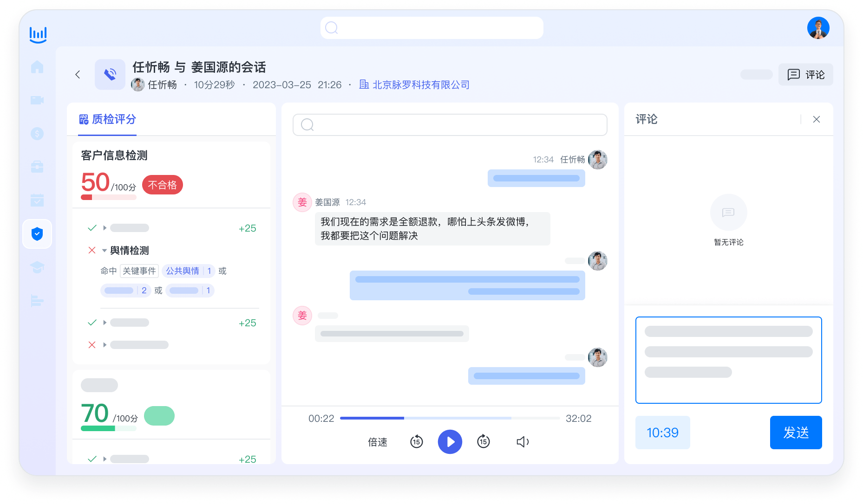Click the red X next to 舆情检测

click(92, 250)
